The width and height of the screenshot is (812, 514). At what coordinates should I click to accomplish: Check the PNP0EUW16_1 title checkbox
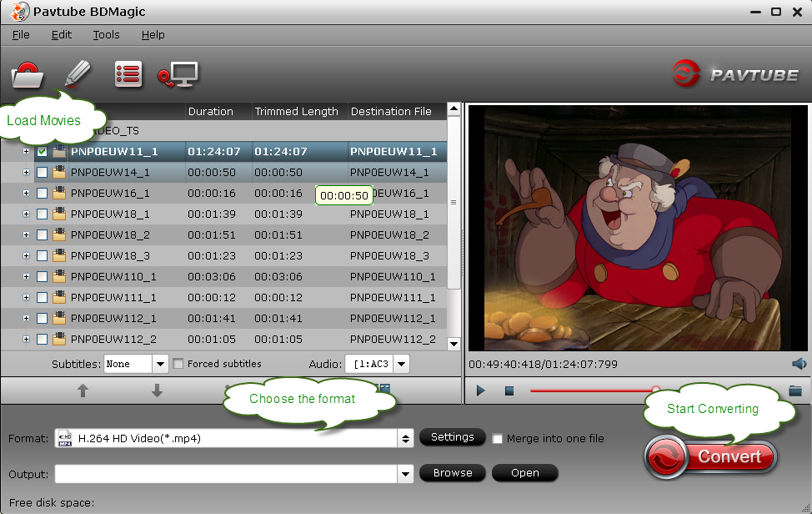click(42, 194)
